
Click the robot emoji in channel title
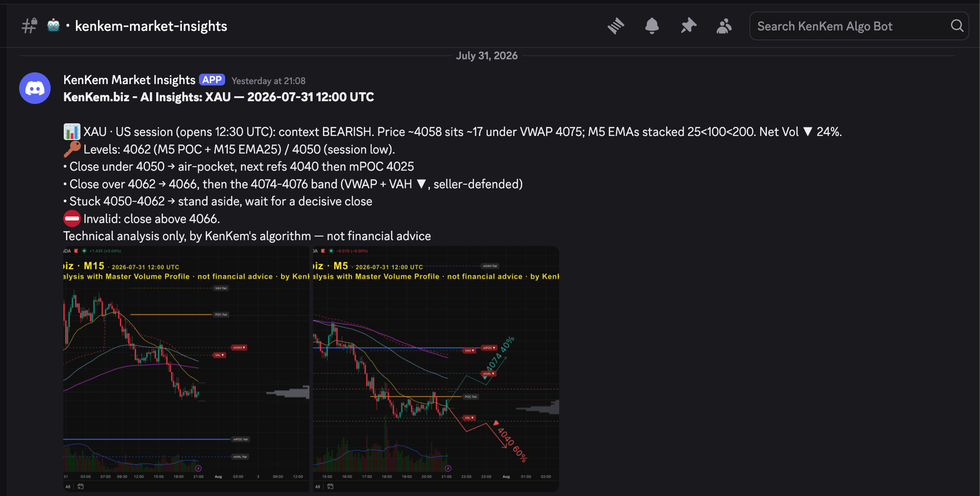tap(53, 26)
